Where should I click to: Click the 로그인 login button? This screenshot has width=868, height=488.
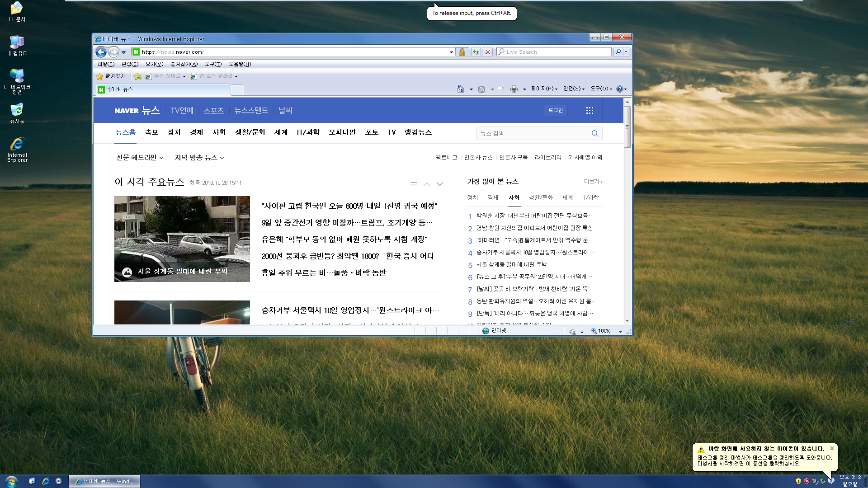[555, 110]
